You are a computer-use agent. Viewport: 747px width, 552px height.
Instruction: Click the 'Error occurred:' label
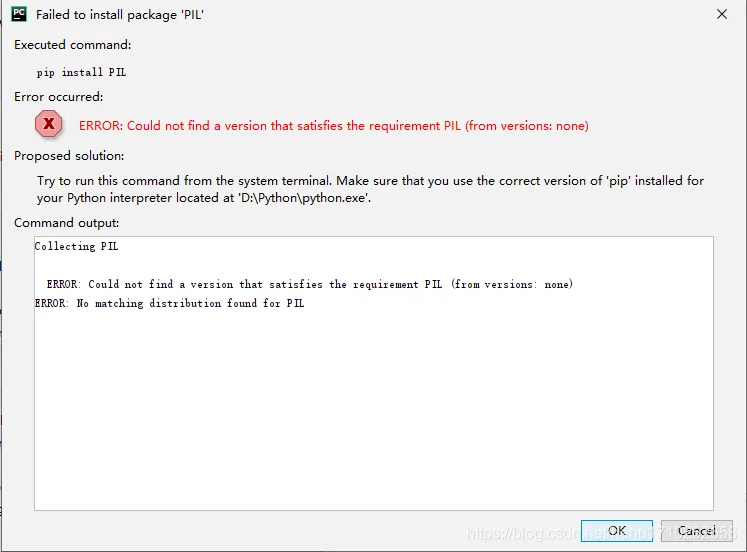click(x=59, y=97)
